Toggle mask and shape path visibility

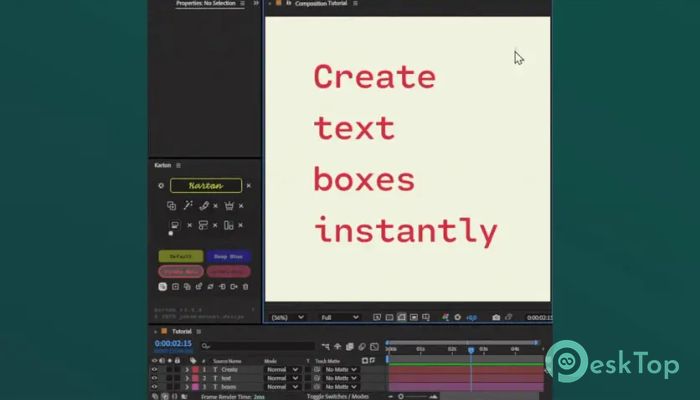401,317
